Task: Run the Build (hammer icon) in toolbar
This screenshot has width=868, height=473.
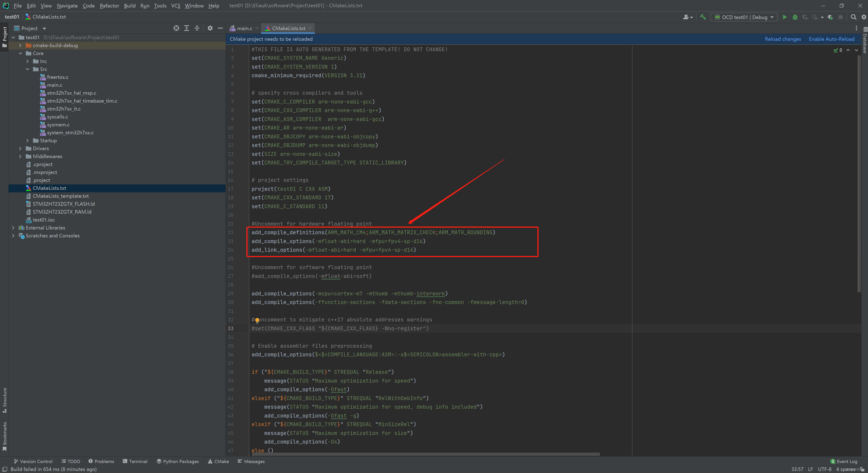Action: [x=703, y=17]
